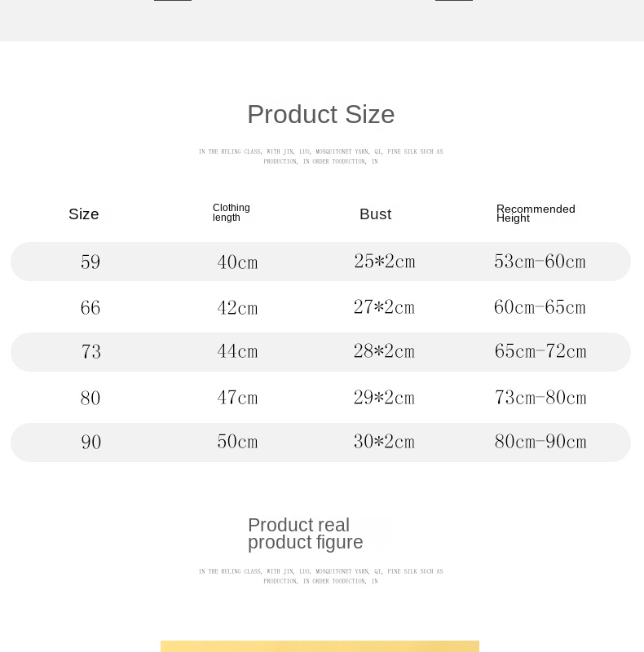Select the 25*2cm bust value
This screenshot has height=652, width=644.
click(x=385, y=262)
